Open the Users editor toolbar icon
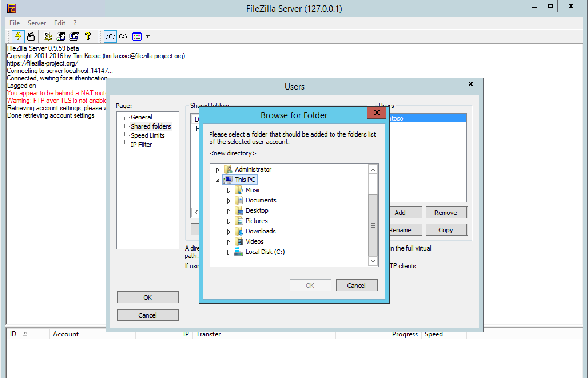 (61, 36)
